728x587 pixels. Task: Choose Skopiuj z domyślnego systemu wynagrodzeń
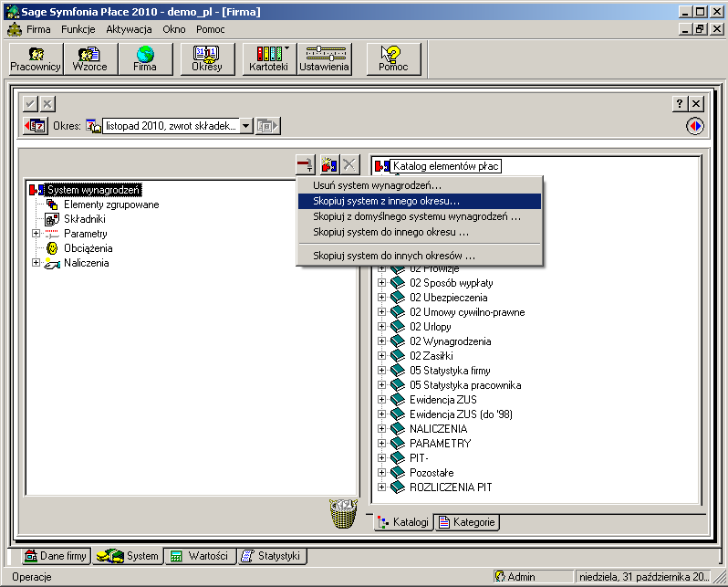click(x=420, y=216)
